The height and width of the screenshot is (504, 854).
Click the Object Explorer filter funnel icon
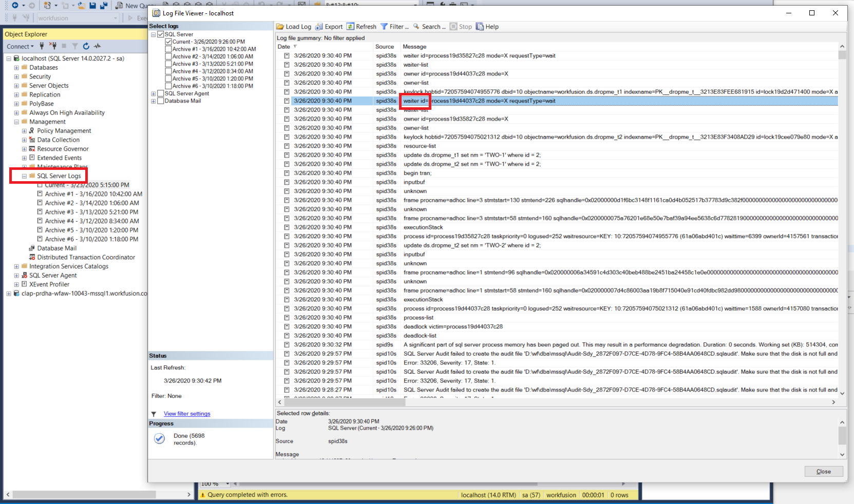click(75, 46)
